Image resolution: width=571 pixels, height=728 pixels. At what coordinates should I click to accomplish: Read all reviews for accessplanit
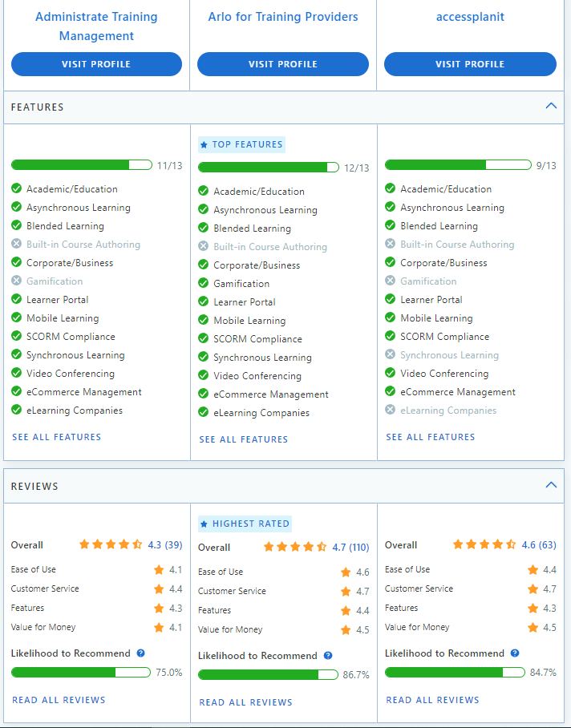point(432,700)
